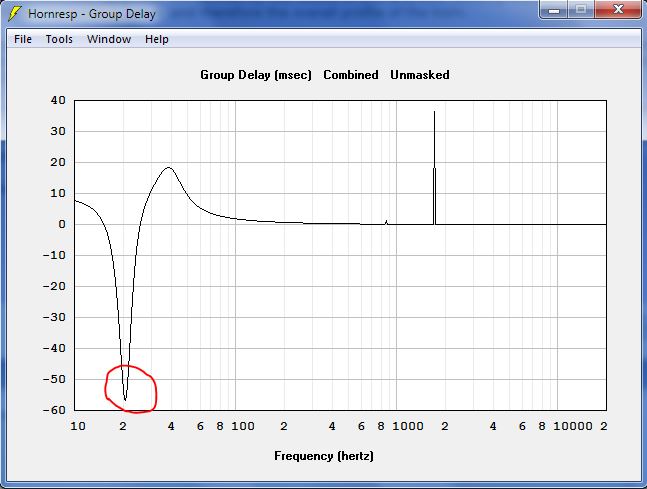This screenshot has width=647, height=489.
Task: Click the 'Hornresp - Group Delay' title text
Action: [x=92, y=14]
